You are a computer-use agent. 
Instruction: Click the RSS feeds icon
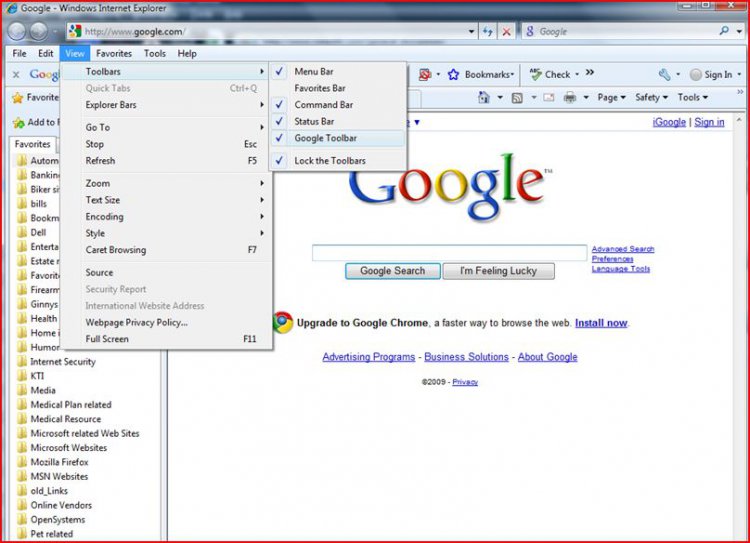(x=517, y=98)
